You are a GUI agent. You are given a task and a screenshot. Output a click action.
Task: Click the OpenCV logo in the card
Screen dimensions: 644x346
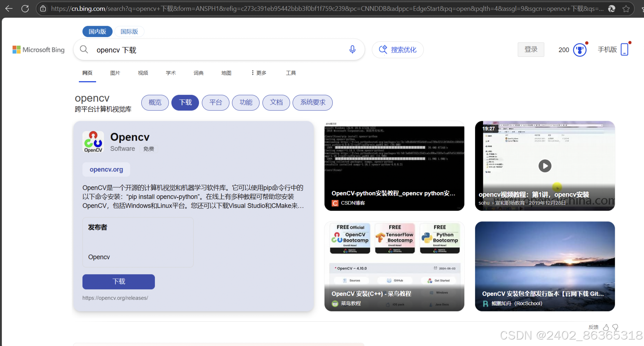tap(93, 142)
